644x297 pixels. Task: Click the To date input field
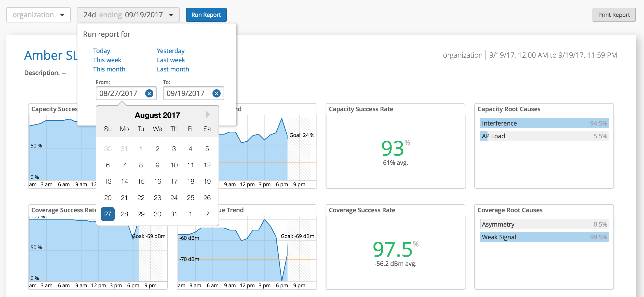[186, 93]
